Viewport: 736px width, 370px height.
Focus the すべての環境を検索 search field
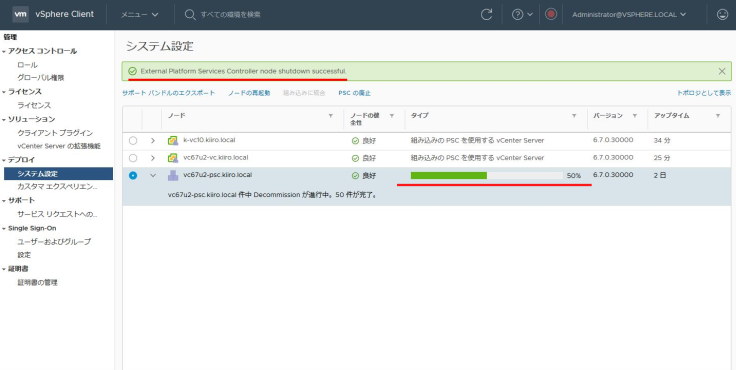230,15
